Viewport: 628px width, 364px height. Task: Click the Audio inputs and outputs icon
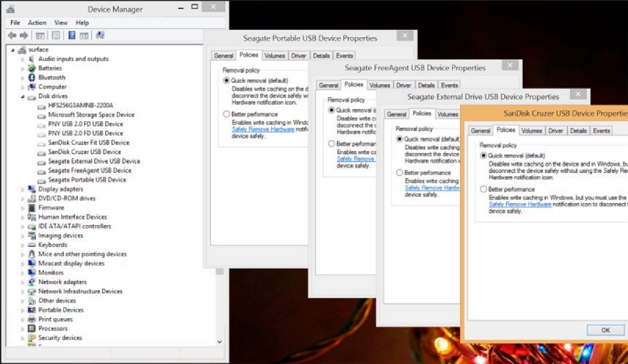tap(32, 59)
